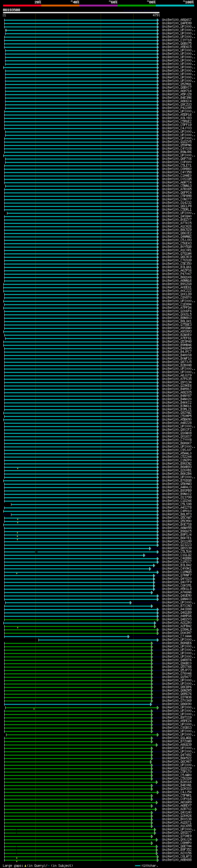The height and width of the screenshot is (868, 197).
Task: Select the UniRef100_C5DRL1 hit label
Action: click(x=177, y=210)
